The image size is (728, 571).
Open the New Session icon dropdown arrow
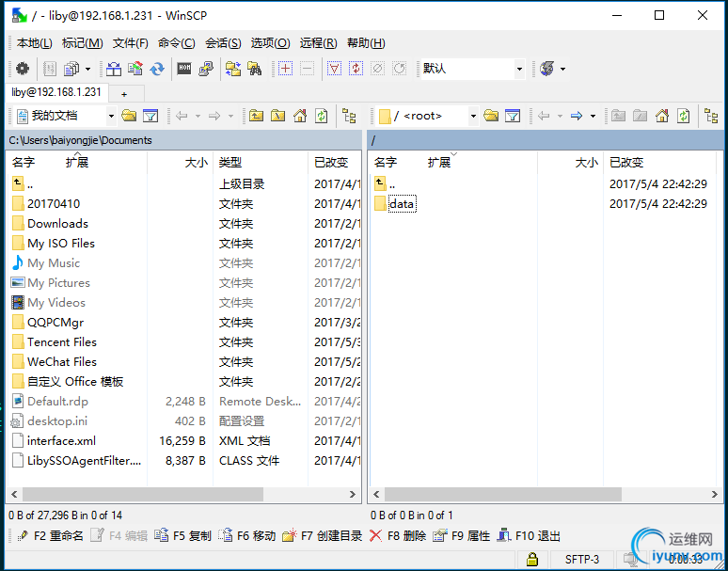pyautogui.click(x=562, y=70)
